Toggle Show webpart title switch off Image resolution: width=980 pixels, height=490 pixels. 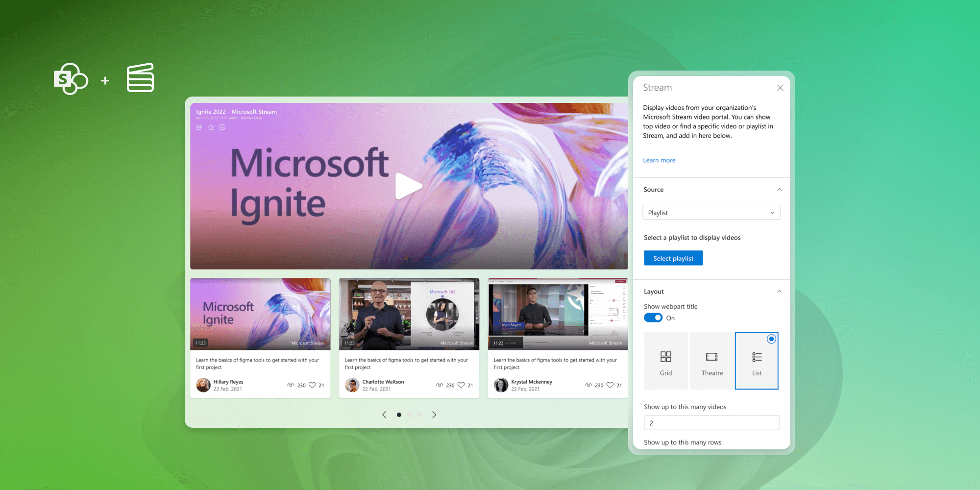click(653, 318)
